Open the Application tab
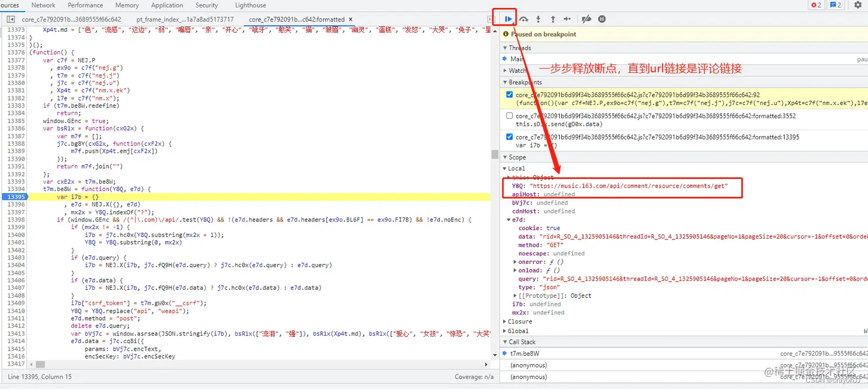 point(167,5)
